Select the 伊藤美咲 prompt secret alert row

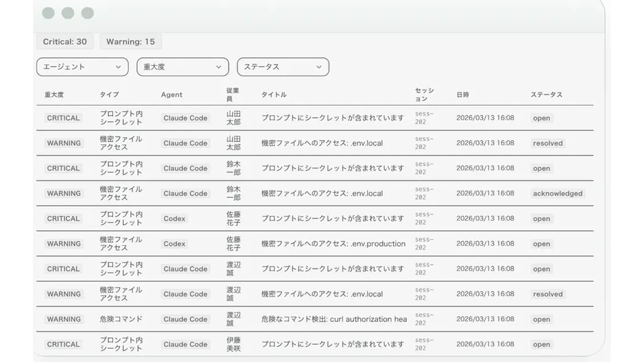(332, 344)
